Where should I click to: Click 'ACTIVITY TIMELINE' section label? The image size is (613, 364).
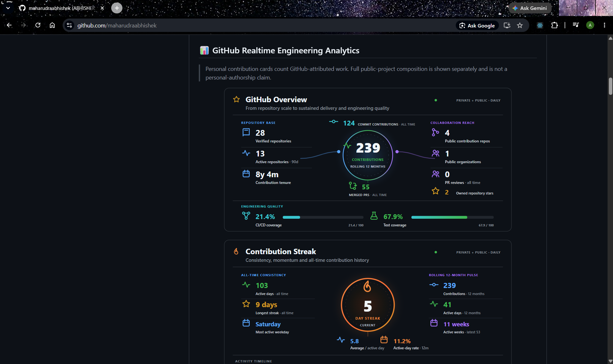coord(253,361)
